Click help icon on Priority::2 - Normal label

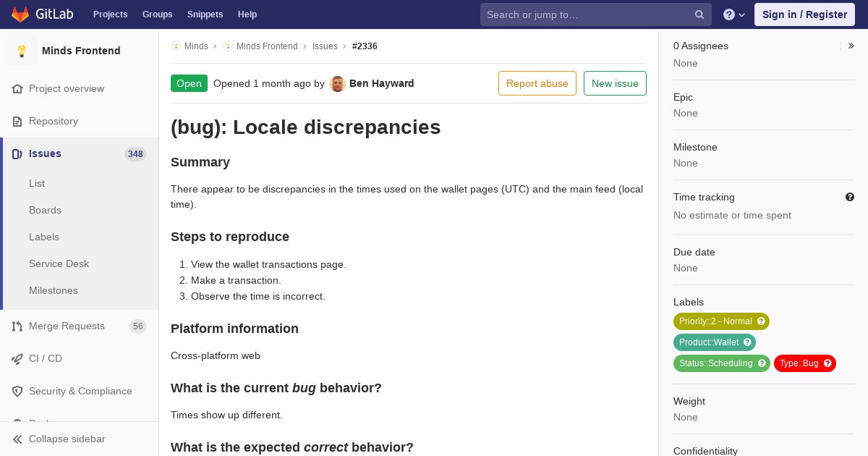click(761, 321)
